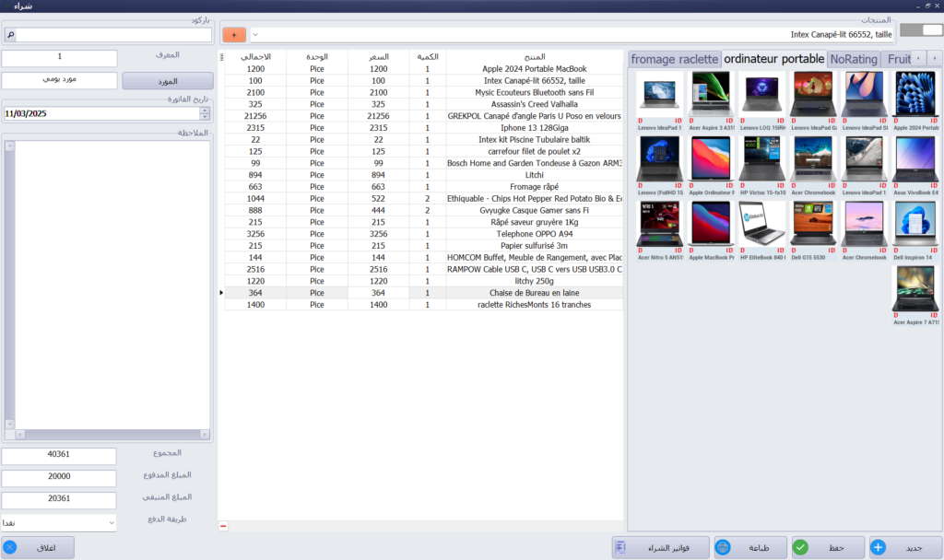
Task: Choose the Dell G15 5530 thumbnail
Action: 813,231
